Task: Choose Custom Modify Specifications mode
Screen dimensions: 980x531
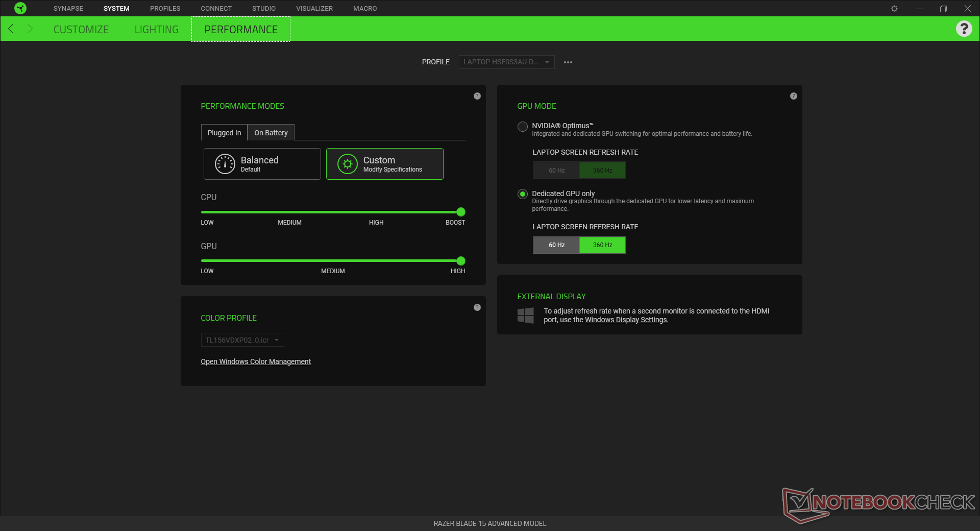Action: 385,164
